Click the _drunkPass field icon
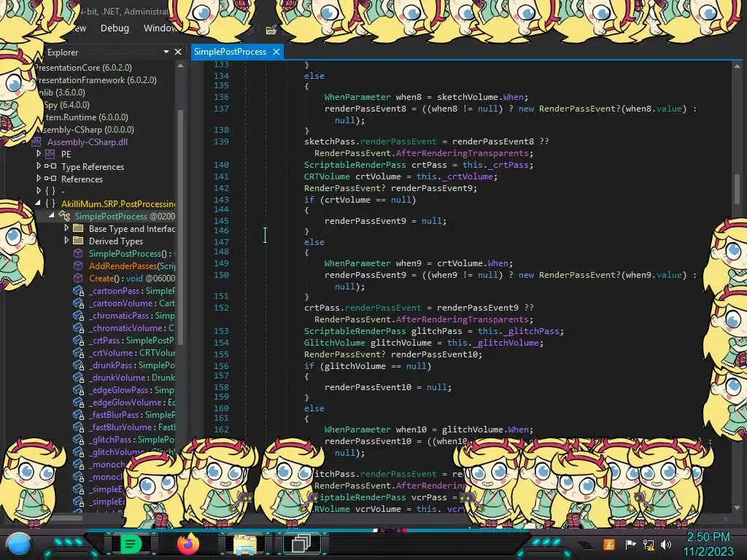Viewport: 747px width, 560px height. [78, 365]
